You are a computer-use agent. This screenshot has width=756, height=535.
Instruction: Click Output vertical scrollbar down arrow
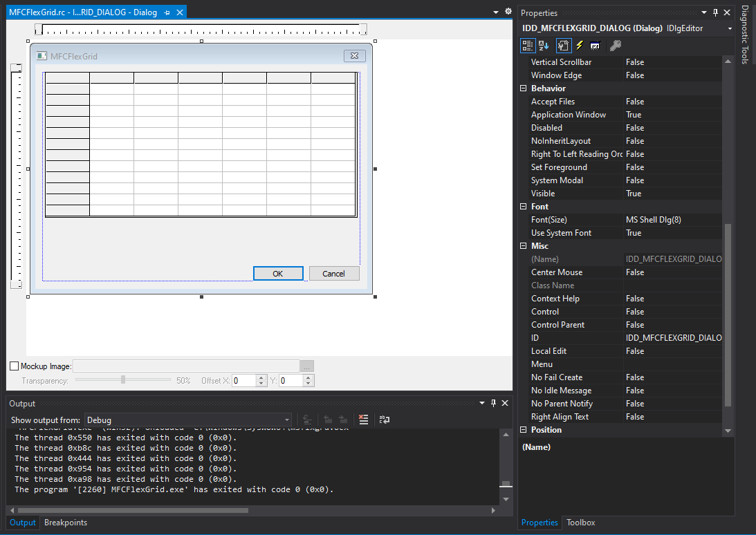click(x=506, y=499)
